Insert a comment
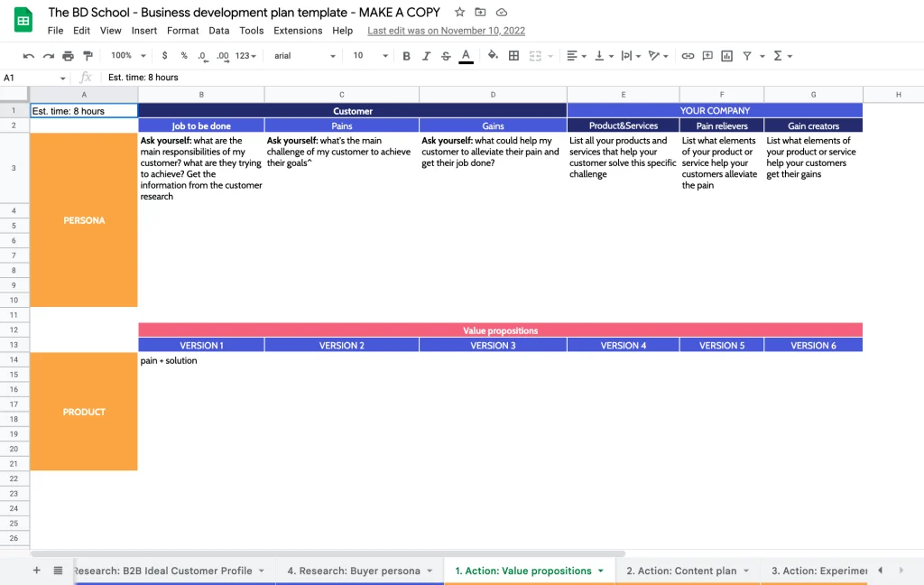This screenshot has width=924, height=585. (707, 55)
